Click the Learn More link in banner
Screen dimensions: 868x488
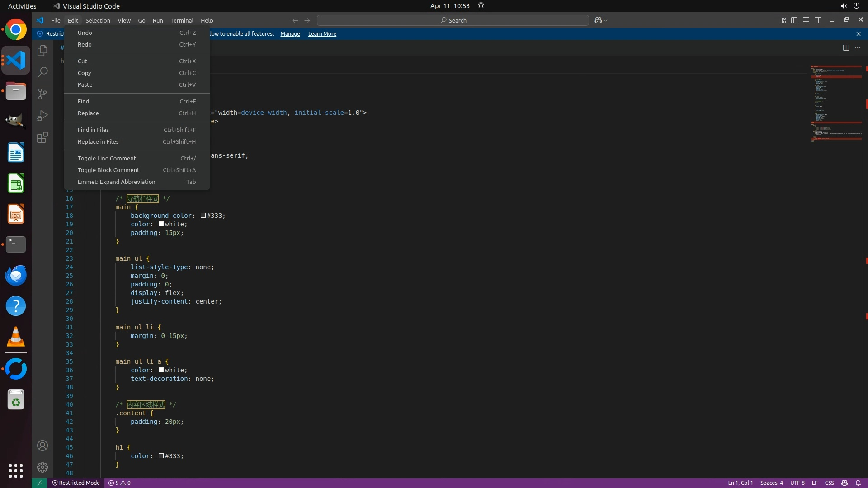coord(322,34)
